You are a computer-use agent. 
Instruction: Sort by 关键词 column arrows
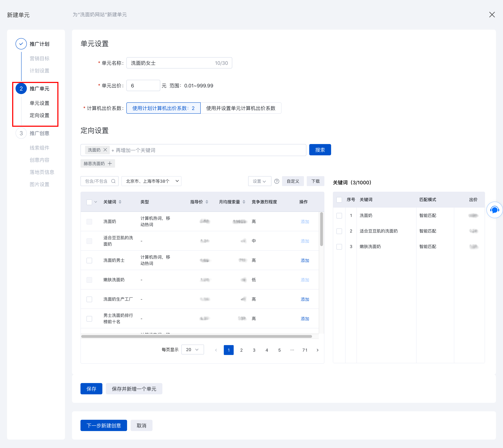(120, 202)
